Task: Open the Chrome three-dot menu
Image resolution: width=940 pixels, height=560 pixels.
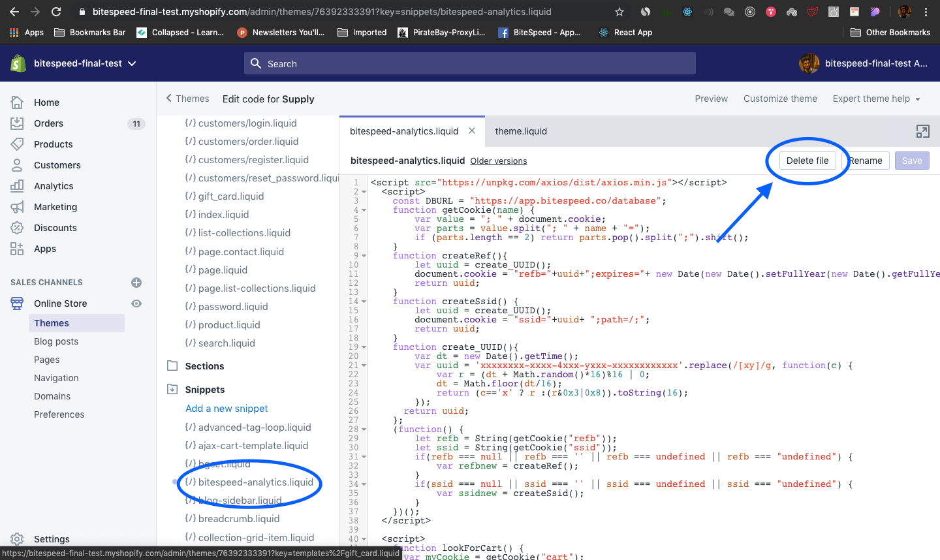Action: tap(926, 12)
